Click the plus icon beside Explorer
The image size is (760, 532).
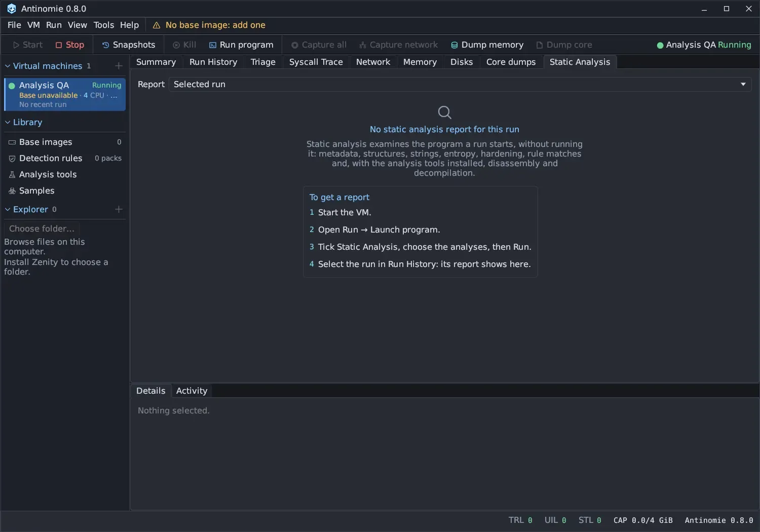click(x=119, y=209)
